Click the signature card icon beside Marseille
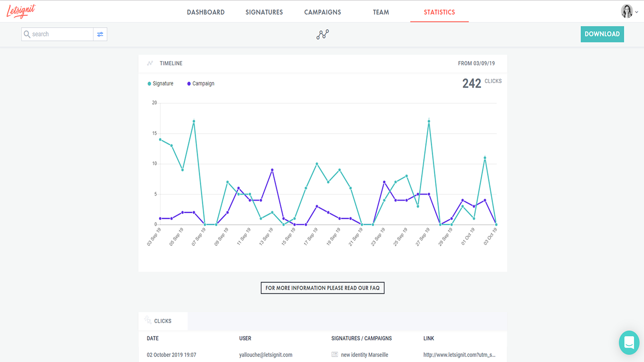The width and height of the screenshot is (644, 362). click(335, 354)
